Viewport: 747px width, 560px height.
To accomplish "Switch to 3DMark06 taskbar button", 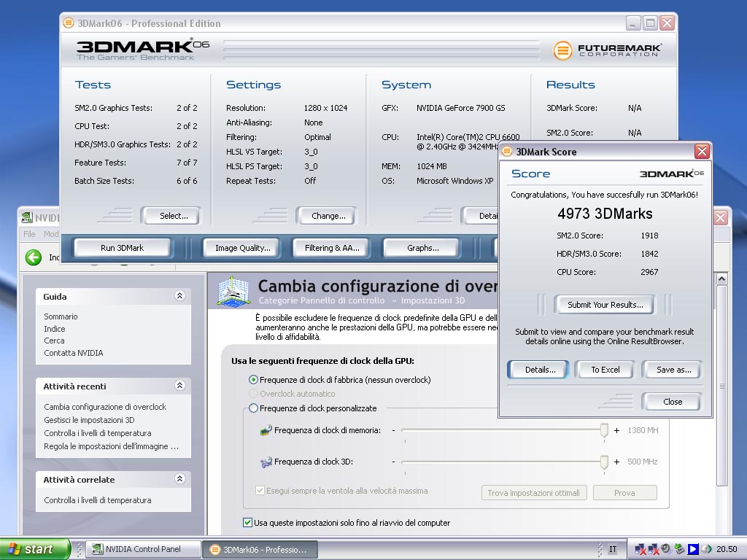I will click(x=260, y=549).
